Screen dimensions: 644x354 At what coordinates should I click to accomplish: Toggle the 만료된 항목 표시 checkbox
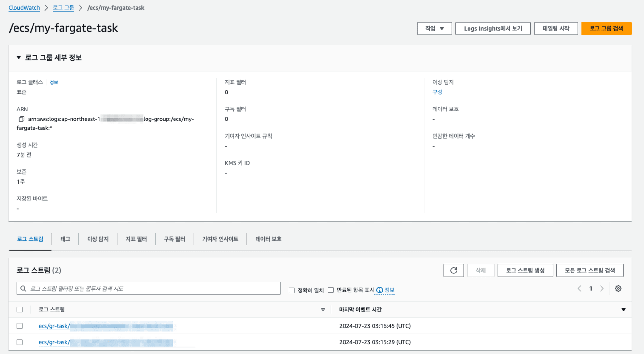point(331,290)
